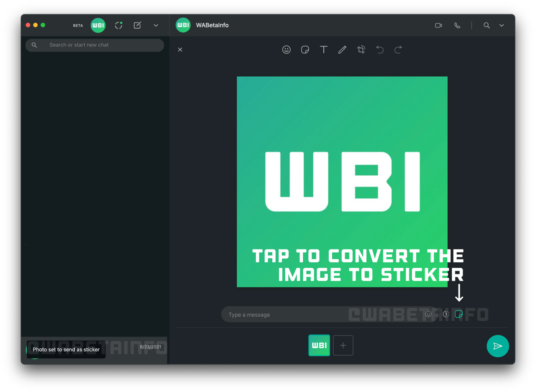The height and width of the screenshot is (392, 536).
Task: Add a sticker onto the image
Action: click(x=305, y=50)
